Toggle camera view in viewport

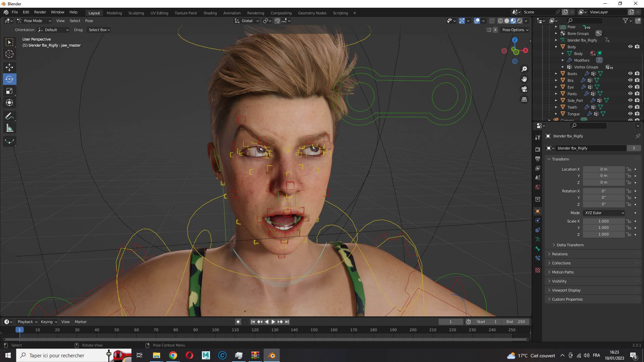coord(524,89)
